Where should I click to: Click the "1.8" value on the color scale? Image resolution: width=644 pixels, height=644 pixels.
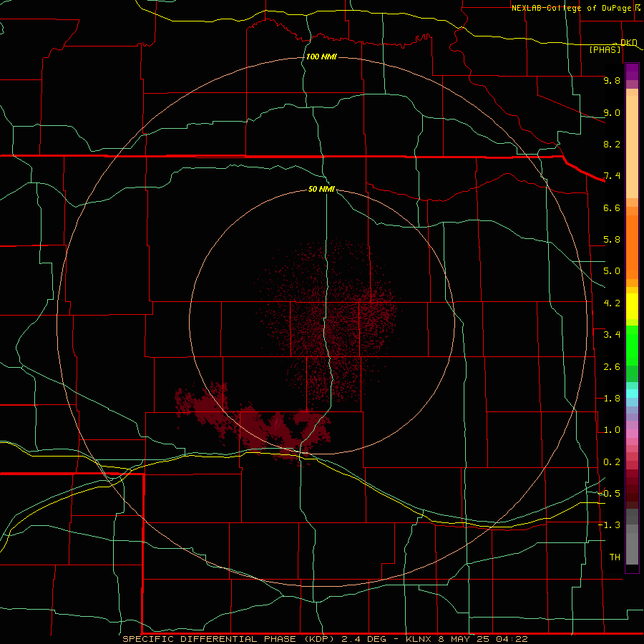[x=612, y=399]
